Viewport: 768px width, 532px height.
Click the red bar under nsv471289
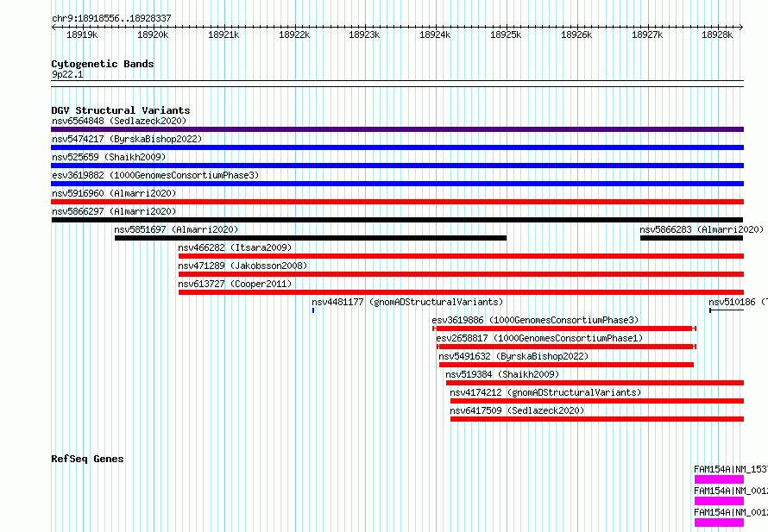(461, 274)
